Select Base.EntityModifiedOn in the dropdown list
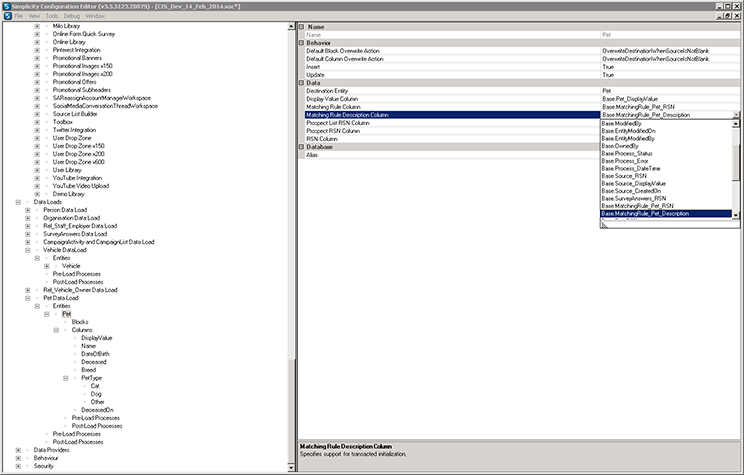744x475 pixels. click(628, 131)
